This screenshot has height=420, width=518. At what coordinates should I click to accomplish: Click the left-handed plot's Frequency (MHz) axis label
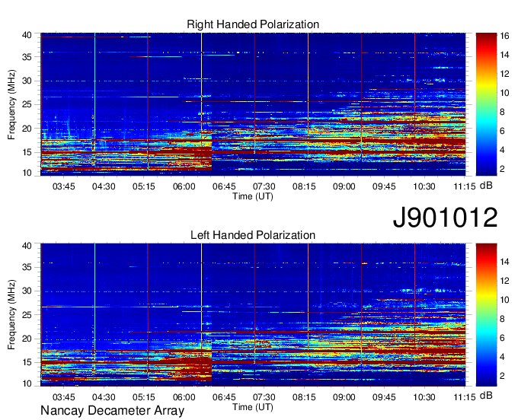11,315
